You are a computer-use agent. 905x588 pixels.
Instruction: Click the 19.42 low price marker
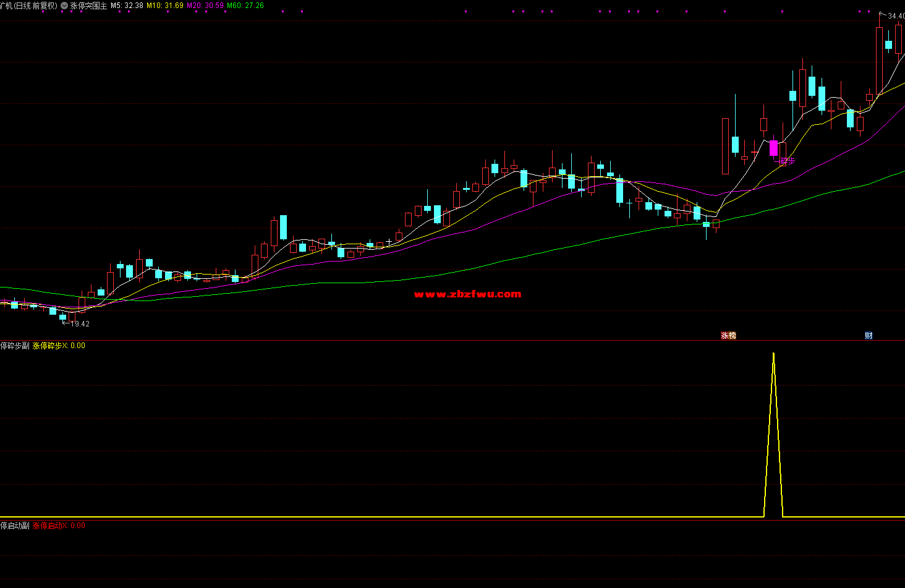pyautogui.click(x=80, y=324)
